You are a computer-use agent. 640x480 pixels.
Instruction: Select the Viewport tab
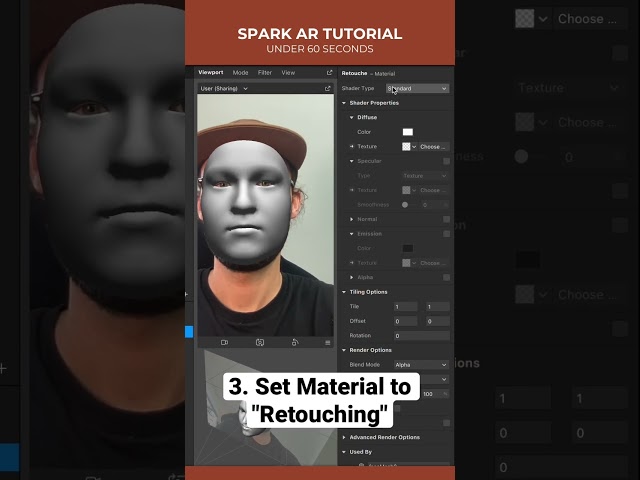click(211, 72)
